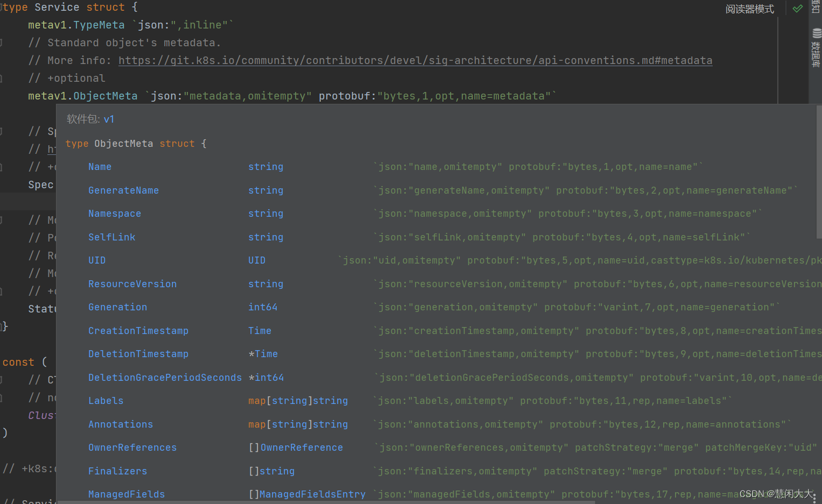This screenshot has height=504, width=822.
Task: Click string type on Name row
Action: pyautogui.click(x=265, y=167)
